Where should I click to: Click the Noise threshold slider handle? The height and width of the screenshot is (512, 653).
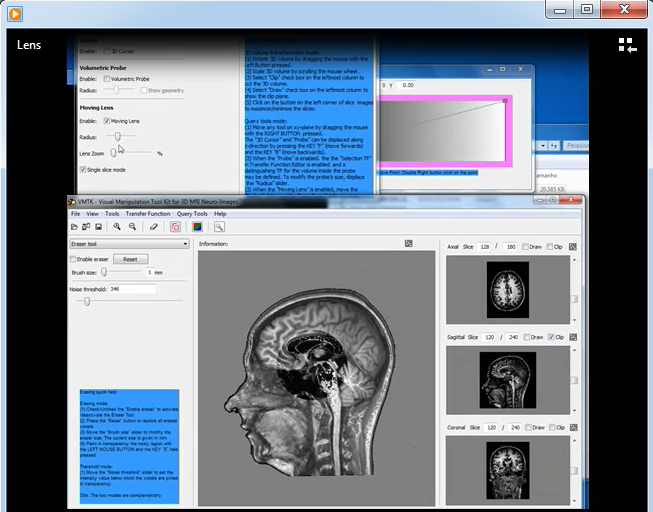(x=87, y=301)
